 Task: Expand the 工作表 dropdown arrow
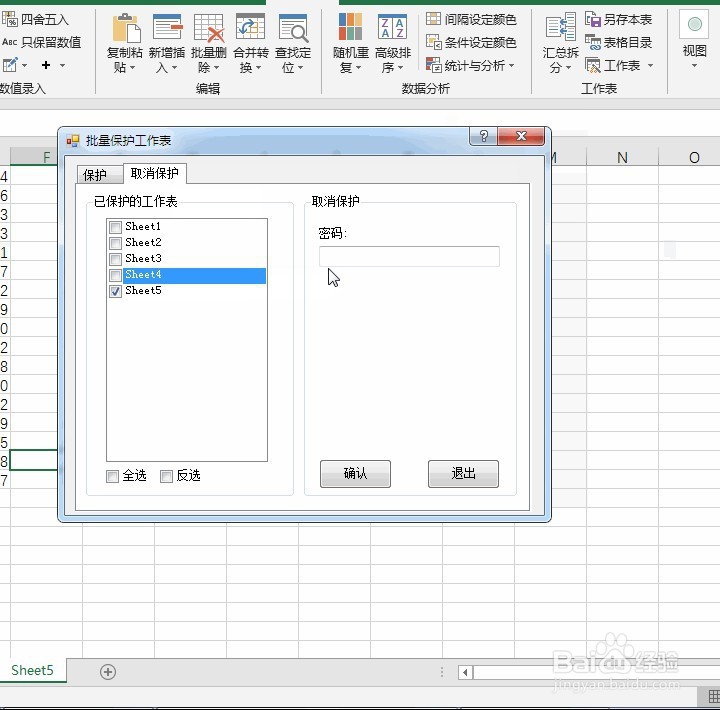click(650, 65)
